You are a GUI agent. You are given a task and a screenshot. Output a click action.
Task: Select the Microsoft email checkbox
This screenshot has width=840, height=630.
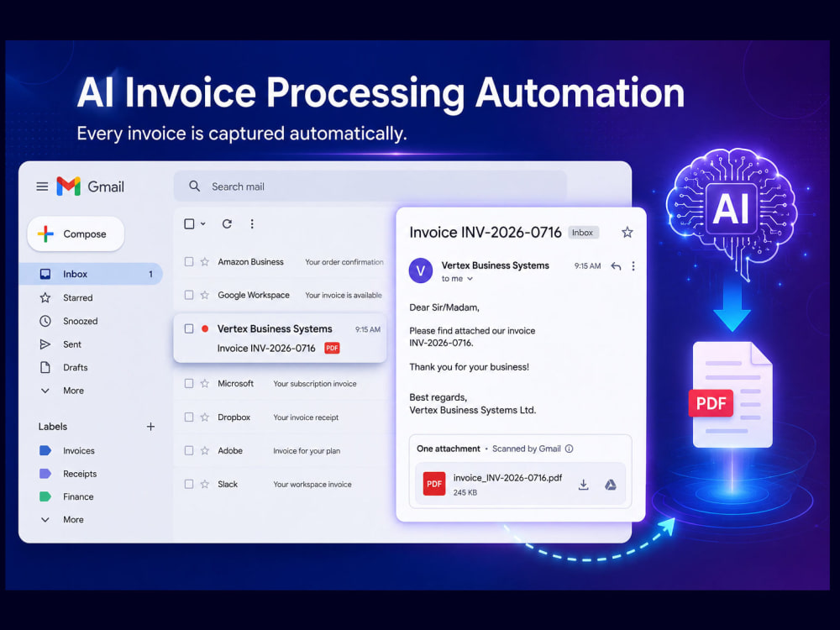click(188, 383)
